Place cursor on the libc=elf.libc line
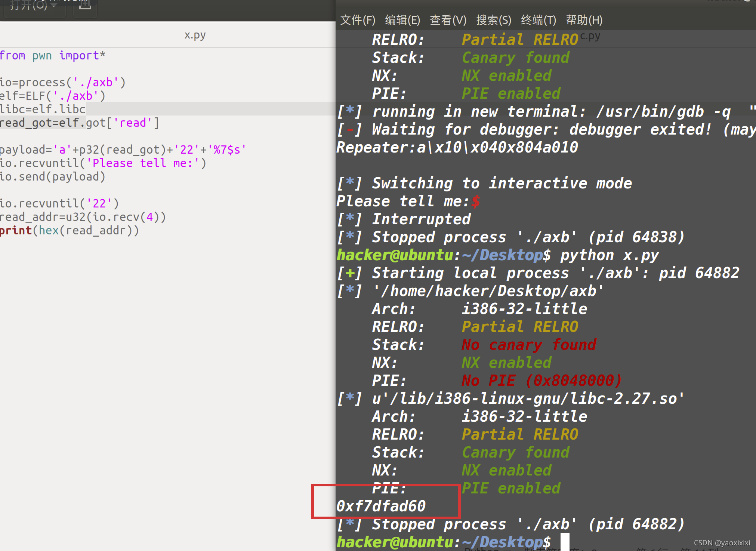This screenshot has height=551, width=756. (43, 109)
